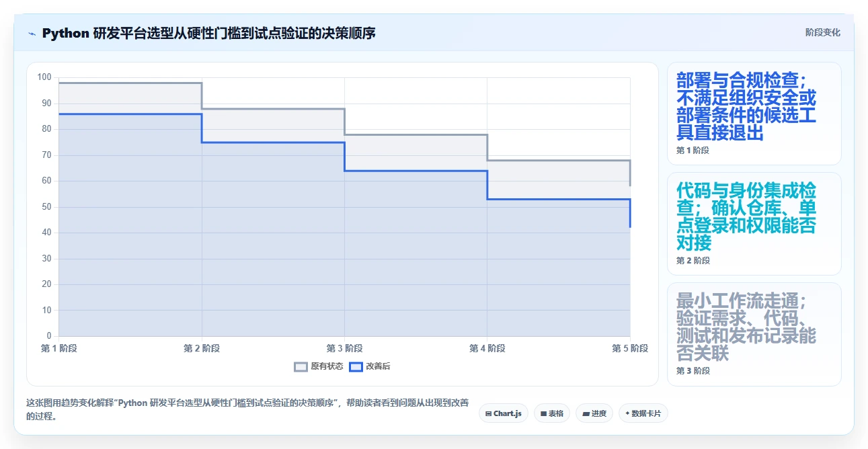The height and width of the screenshot is (449, 868).
Task: Click the 第 3 阶段 caption in third card
Action: (693, 371)
